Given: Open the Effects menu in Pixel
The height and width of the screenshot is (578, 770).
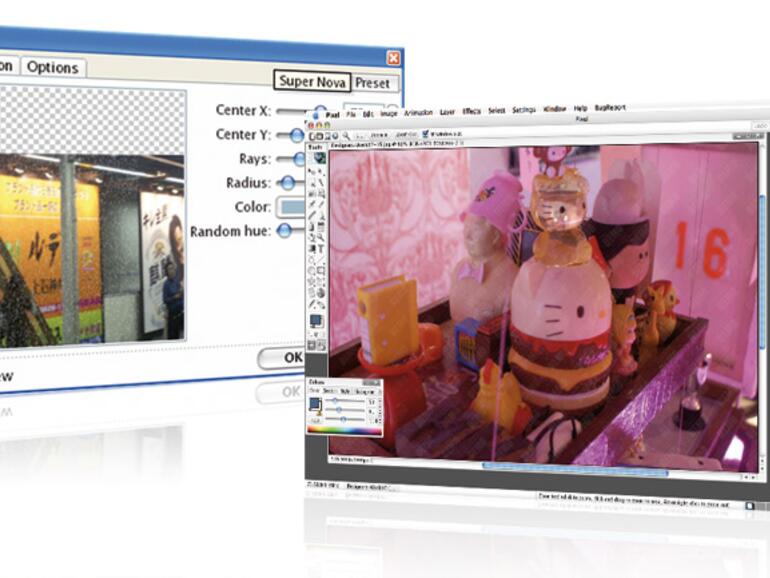Looking at the screenshot, I should (471, 111).
